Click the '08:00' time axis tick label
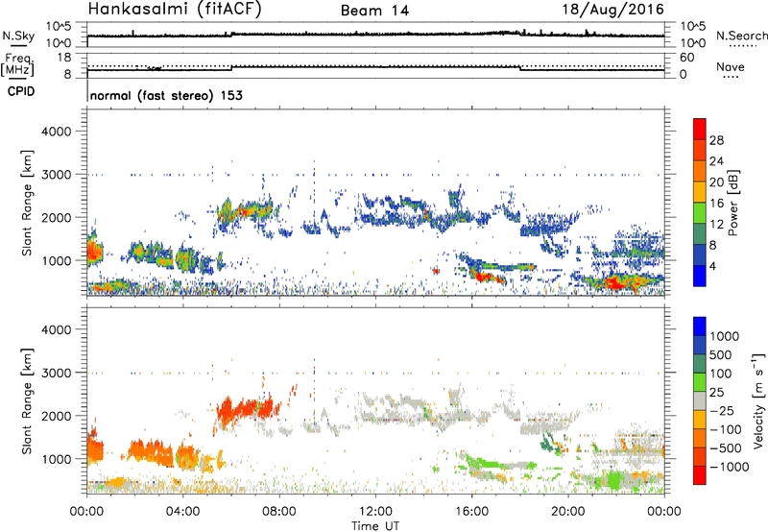The height and width of the screenshot is (532, 768). [279, 511]
